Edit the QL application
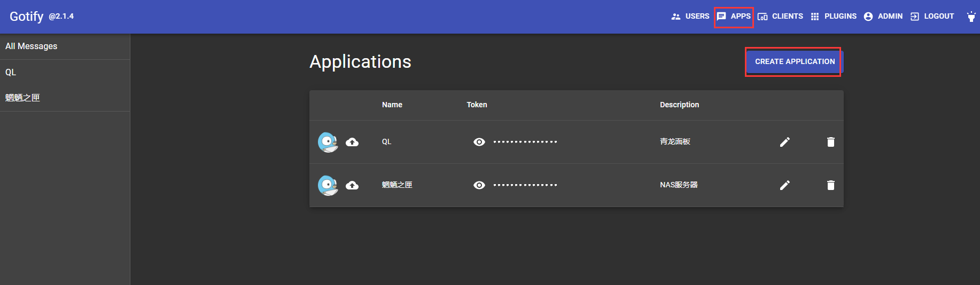Viewport: 980px width, 285px height. coord(784,142)
